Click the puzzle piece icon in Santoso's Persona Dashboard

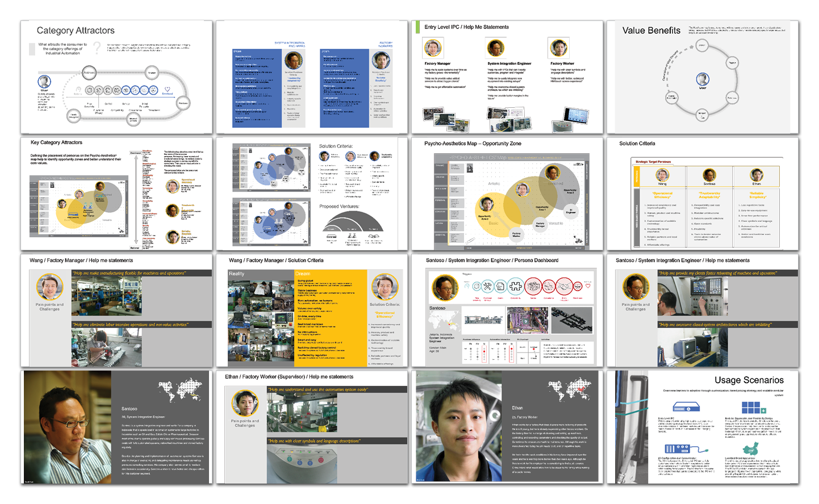(515, 287)
